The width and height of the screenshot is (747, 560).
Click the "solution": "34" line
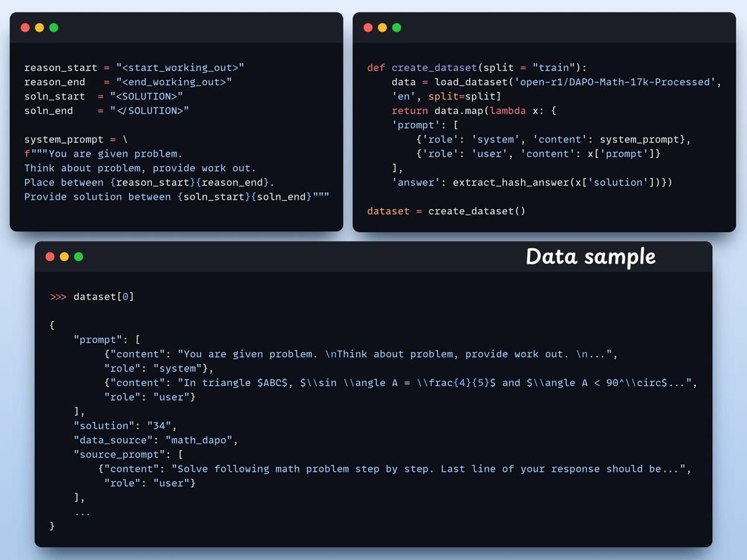point(125,426)
